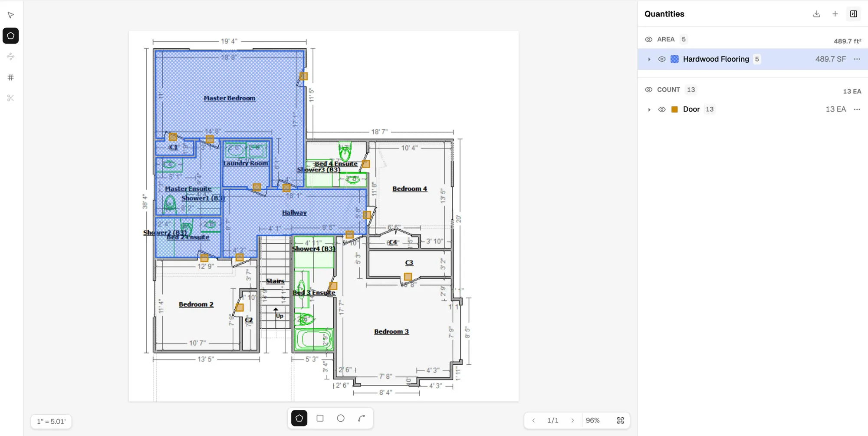Select the scissors cut tool
The width and height of the screenshot is (868, 436).
pos(11,98)
